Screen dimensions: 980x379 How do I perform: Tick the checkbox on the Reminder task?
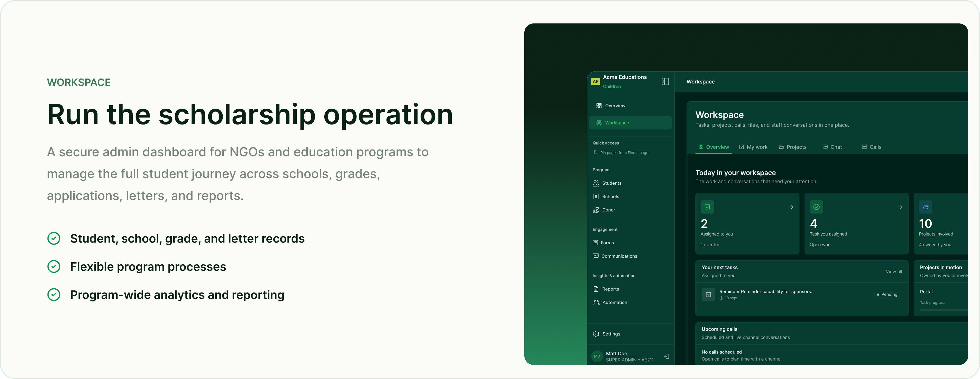[708, 294]
